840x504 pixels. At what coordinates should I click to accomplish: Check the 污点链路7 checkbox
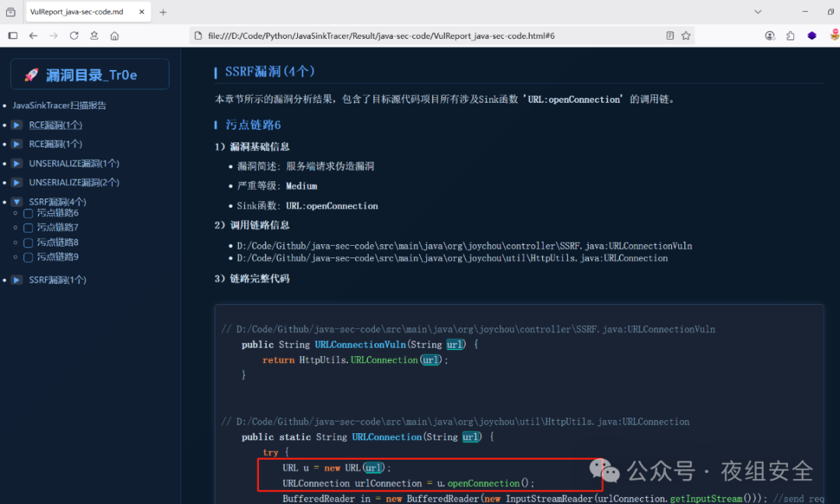pyautogui.click(x=29, y=228)
